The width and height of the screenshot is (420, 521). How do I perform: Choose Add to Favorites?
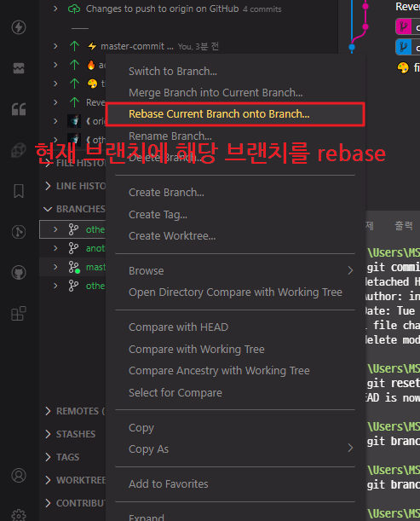[235, 484]
